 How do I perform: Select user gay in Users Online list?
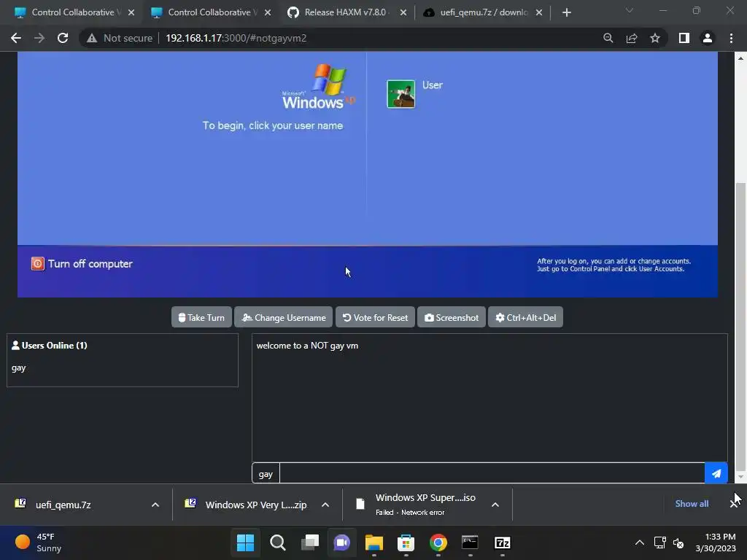[18, 367]
